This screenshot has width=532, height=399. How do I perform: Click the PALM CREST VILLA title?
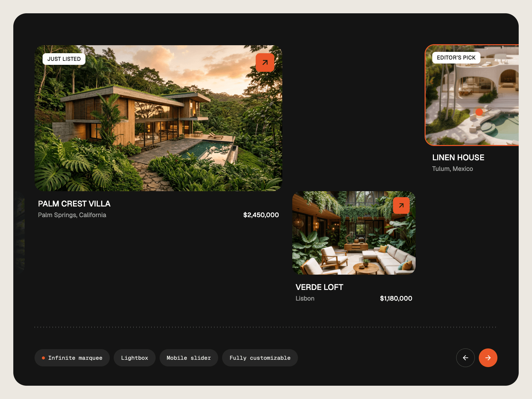[x=74, y=204]
